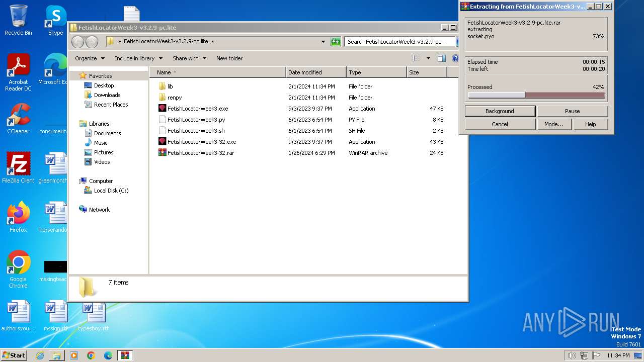Pause the WinRAR extraction

pos(573,111)
